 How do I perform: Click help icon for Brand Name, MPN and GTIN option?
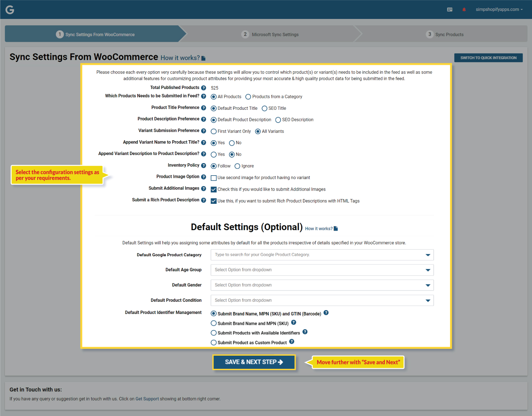(x=326, y=313)
